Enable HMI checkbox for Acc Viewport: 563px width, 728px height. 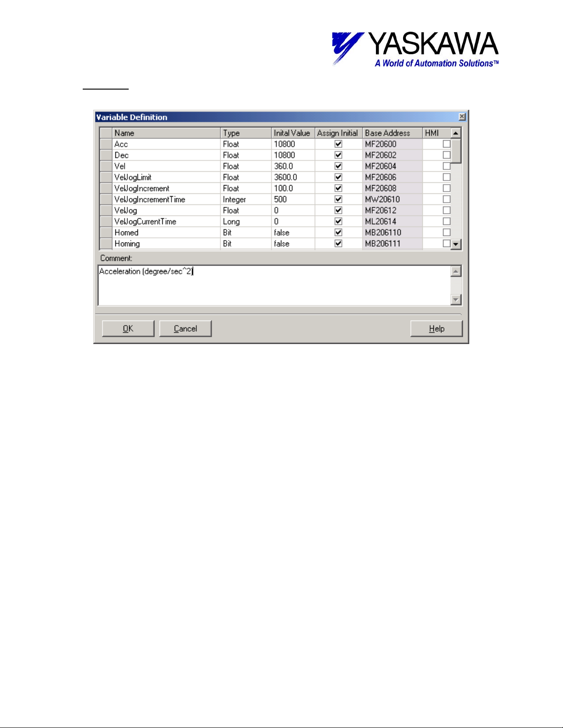pyautogui.click(x=446, y=144)
